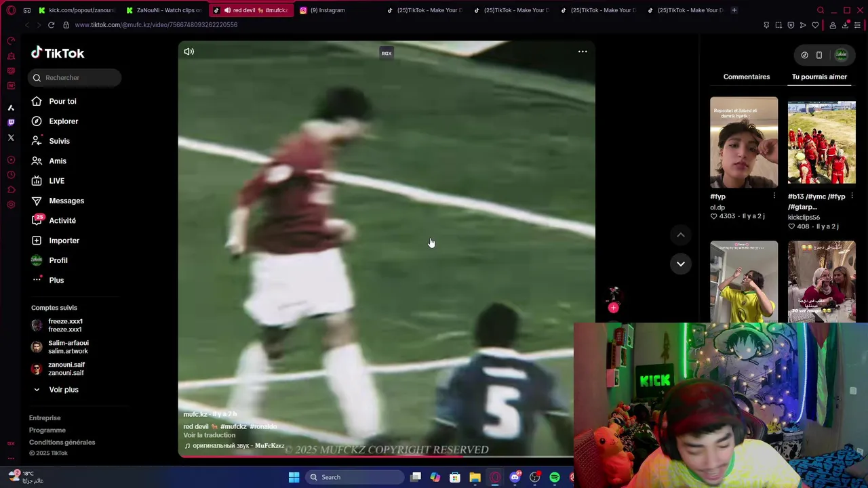Open Opera easy setup menu icon
Screen dimensions: 868x488
point(857,25)
